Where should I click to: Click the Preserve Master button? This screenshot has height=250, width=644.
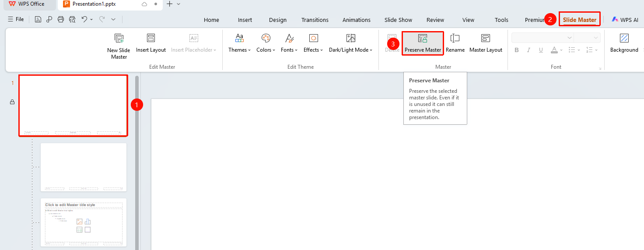pyautogui.click(x=423, y=43)
